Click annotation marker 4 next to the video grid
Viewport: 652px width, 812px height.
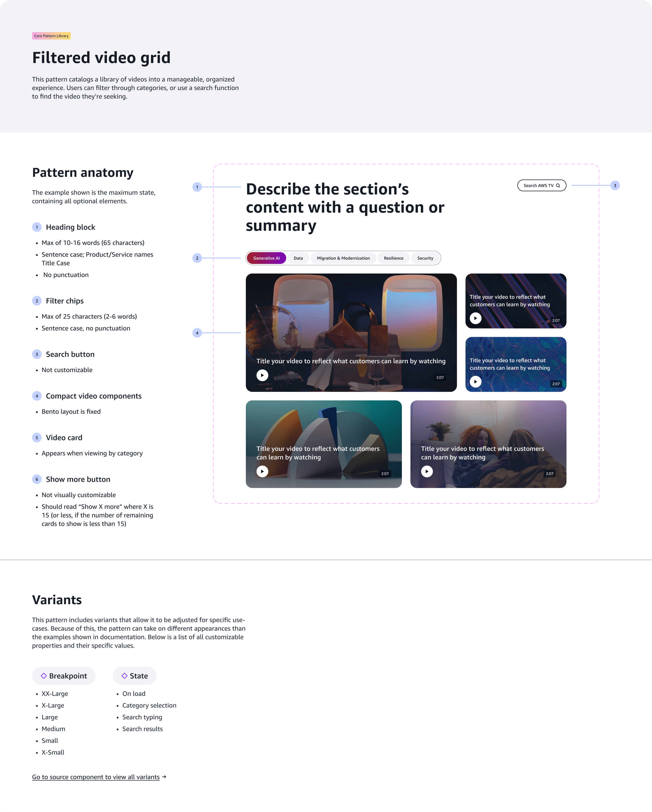tap(197, 333)
